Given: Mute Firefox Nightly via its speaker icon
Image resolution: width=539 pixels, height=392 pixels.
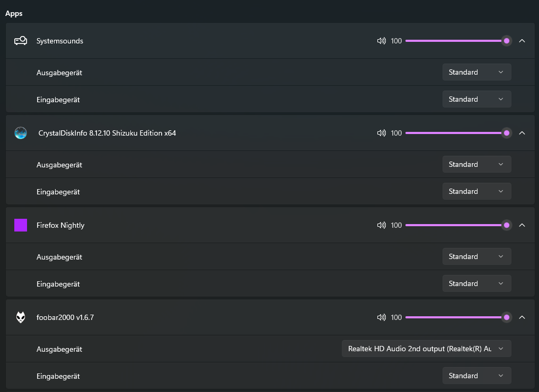Looking at the screenshot, I should 381,225.
